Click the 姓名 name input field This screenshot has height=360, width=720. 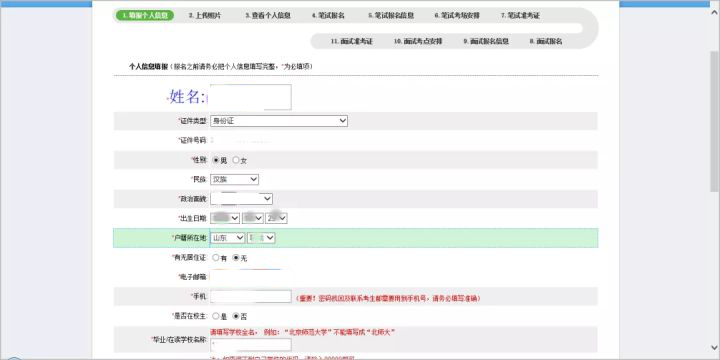point(250,97)
